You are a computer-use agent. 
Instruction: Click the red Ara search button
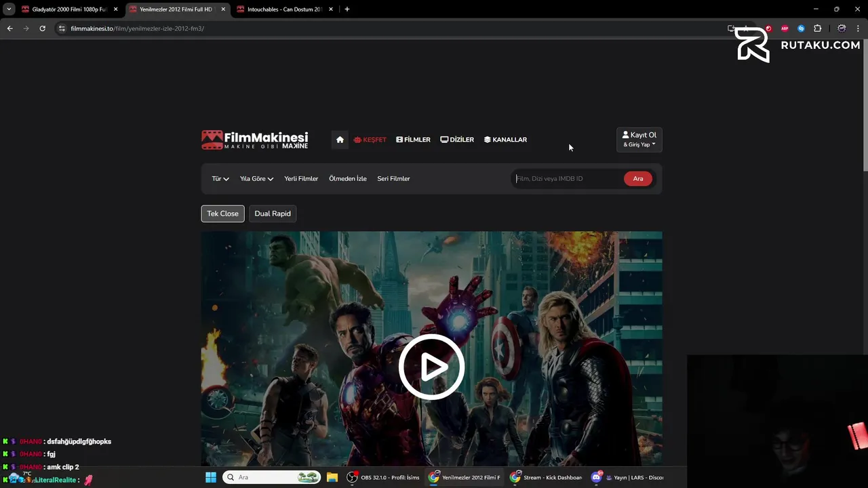pyautogui.click(x=638, y=179)
